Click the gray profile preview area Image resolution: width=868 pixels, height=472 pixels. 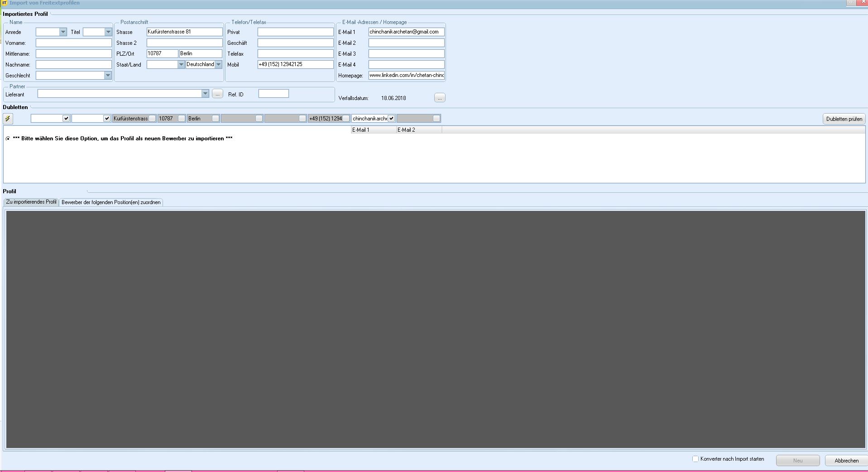pos(436,329)
